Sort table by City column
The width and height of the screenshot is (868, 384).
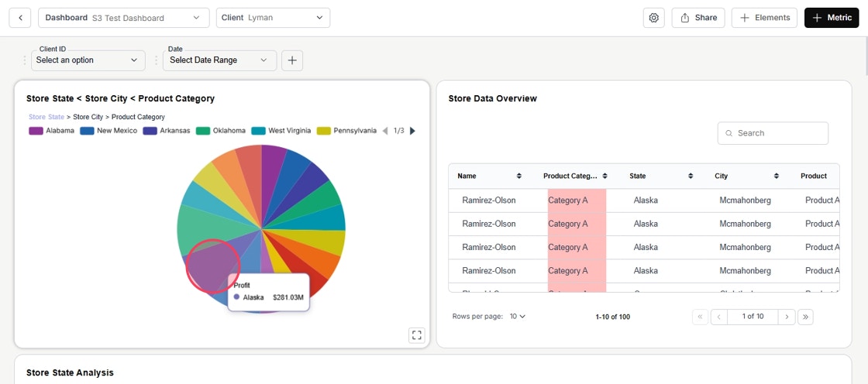pos(776,176)
